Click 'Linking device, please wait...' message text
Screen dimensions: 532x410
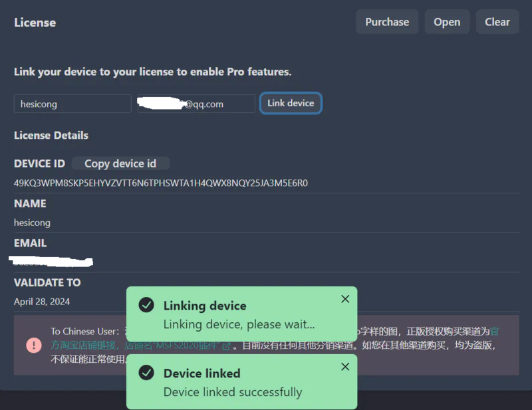point(239,324)
